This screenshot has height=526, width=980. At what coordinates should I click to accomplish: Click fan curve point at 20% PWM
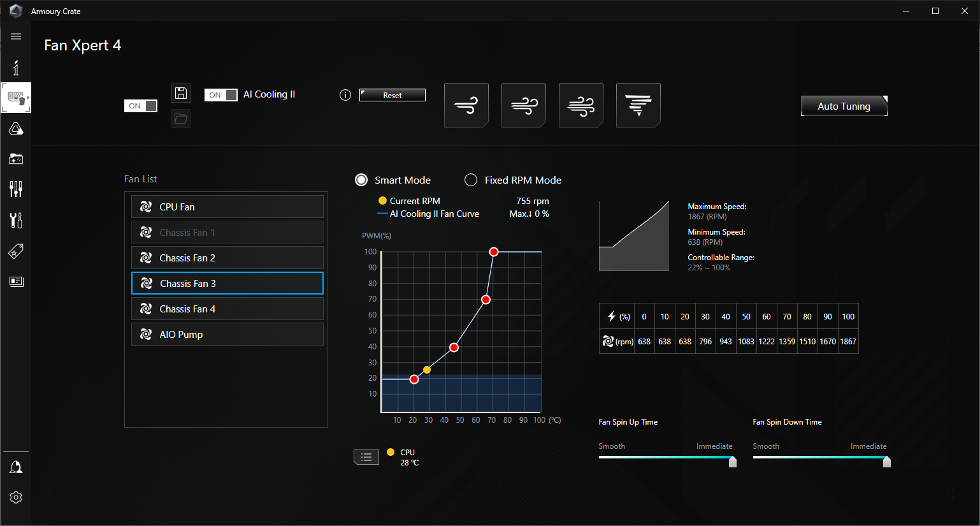tap(414, 379)
